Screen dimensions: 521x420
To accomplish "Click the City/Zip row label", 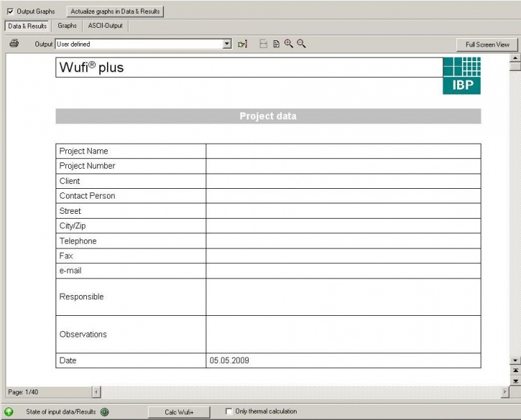I will pos(72,226).
